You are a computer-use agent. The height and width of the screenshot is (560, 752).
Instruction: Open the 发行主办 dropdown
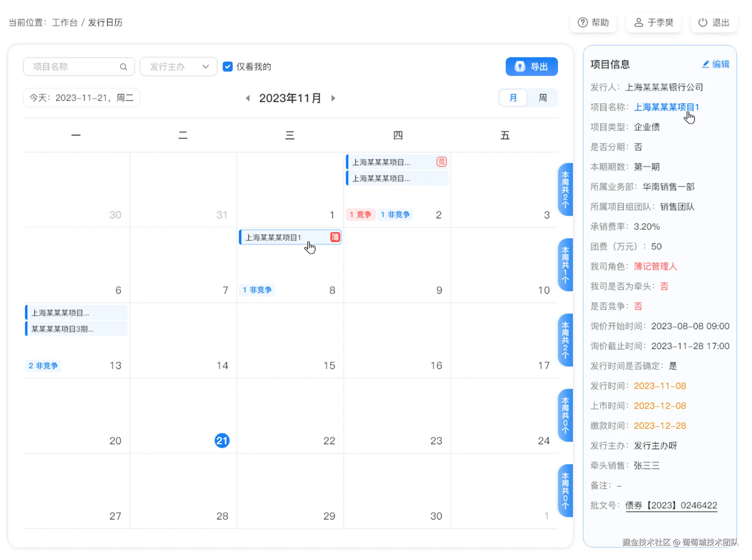coord(179,67)
